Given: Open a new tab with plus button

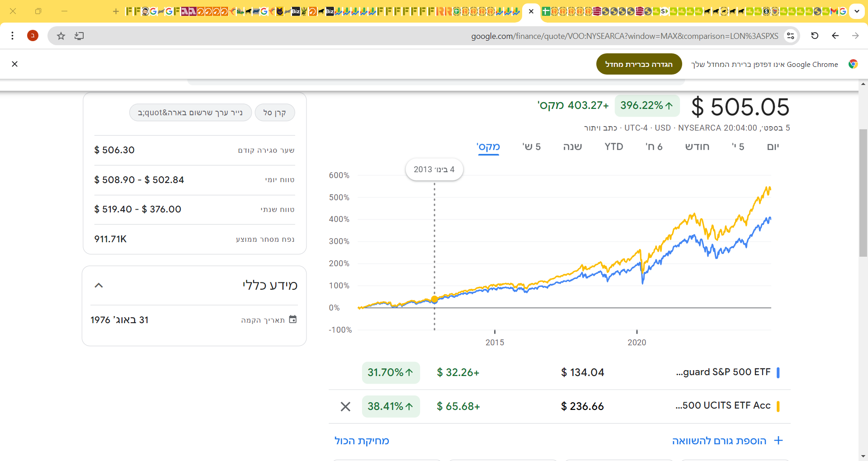Looking at the screenshot, I should 116,11.
